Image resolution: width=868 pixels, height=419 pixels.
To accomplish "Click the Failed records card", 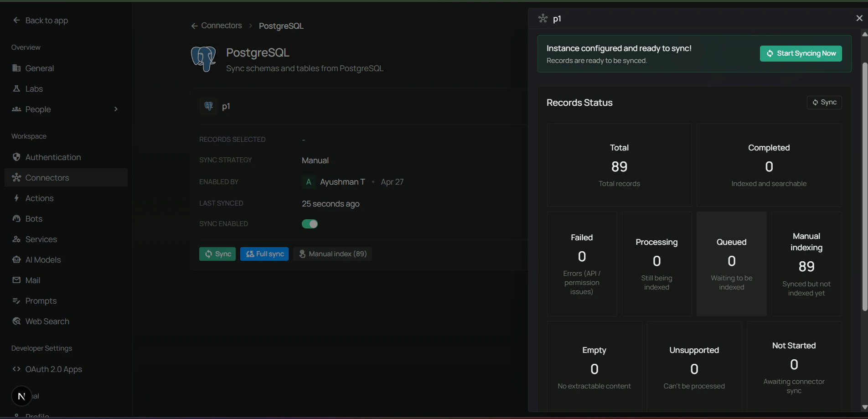I will (x=582, y=264).
